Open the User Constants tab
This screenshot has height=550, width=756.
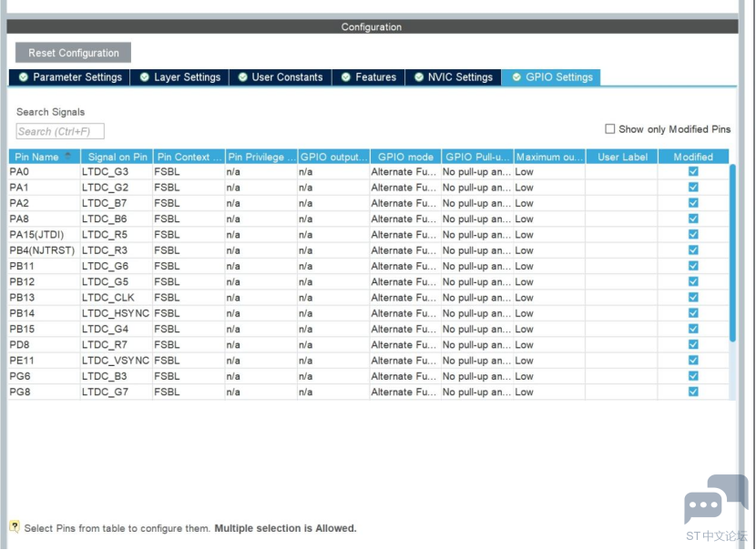(x=281, y=77)
